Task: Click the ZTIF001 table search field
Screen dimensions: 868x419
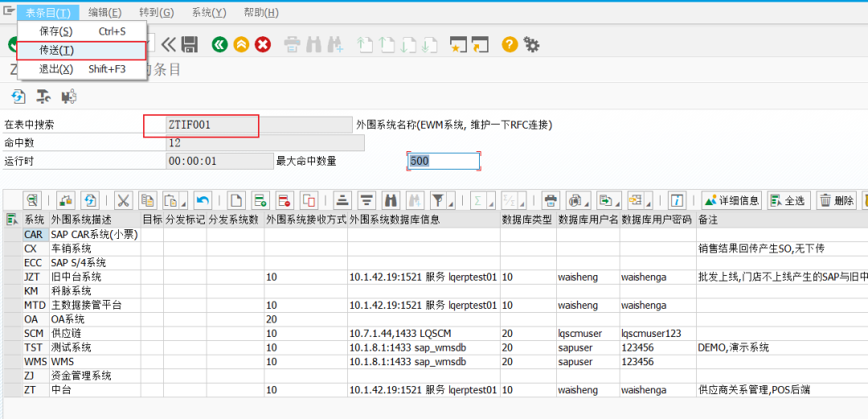Action: [x=259, y=125]
